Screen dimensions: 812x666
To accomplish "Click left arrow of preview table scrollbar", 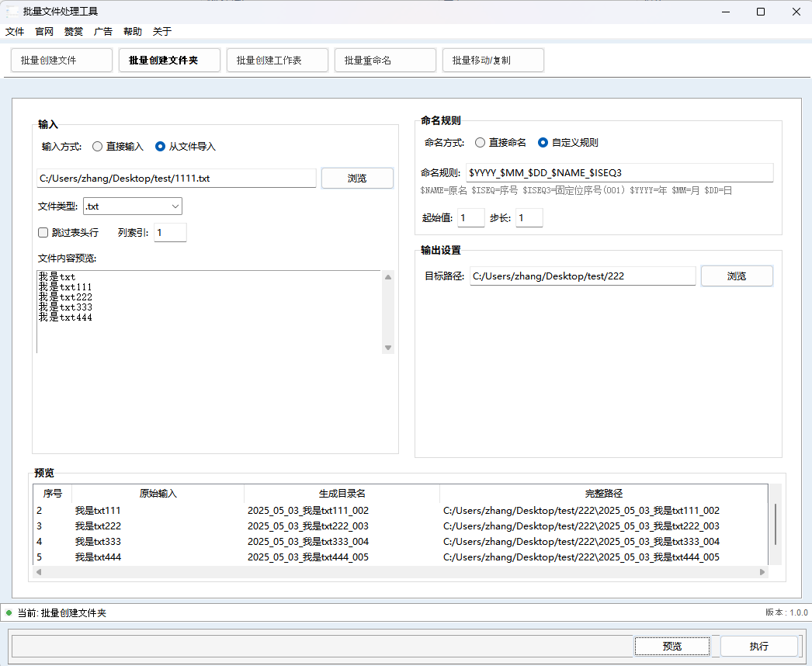I will (40, 572).
